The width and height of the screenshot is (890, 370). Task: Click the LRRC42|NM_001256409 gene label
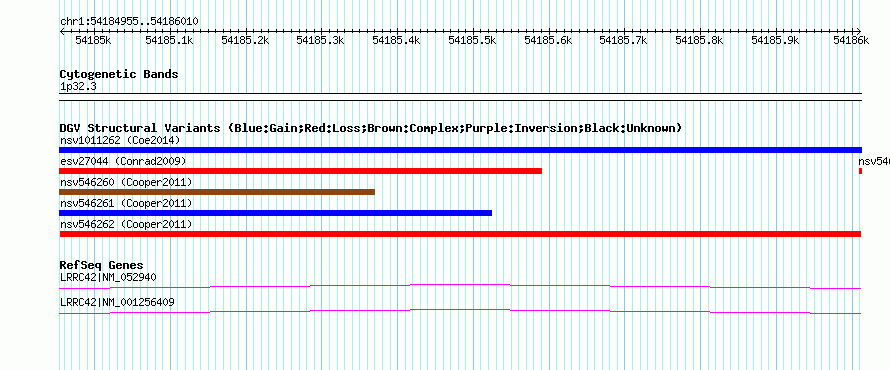coord(117,302)
